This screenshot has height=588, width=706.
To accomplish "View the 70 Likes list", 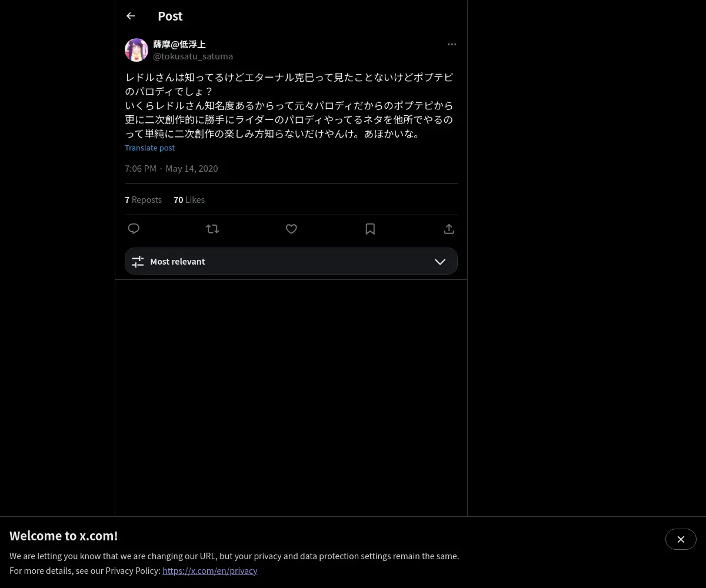I will (189, 199).
